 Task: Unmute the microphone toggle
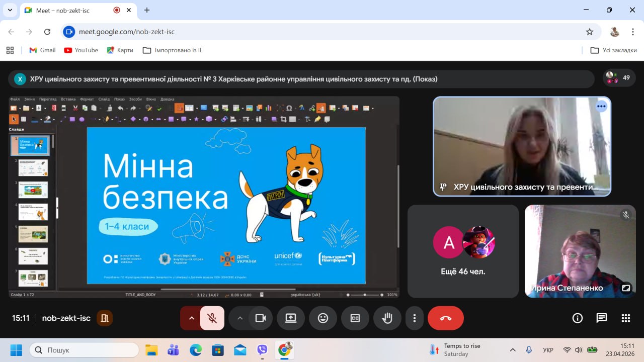[x=212, y=318]
